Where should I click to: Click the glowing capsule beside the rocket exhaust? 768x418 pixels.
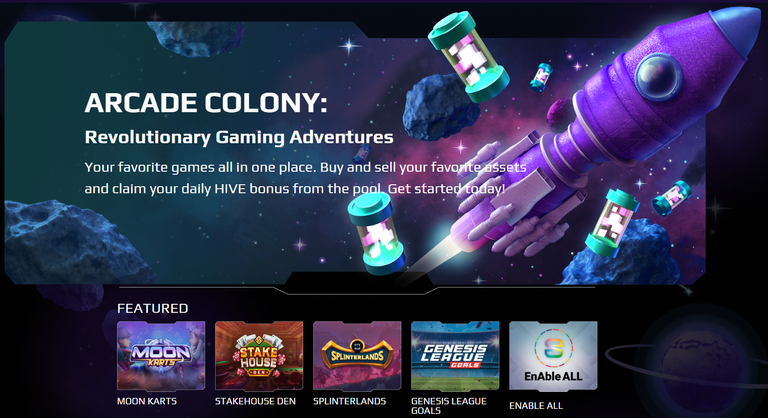pyautogui.click(x=376, y=233)
